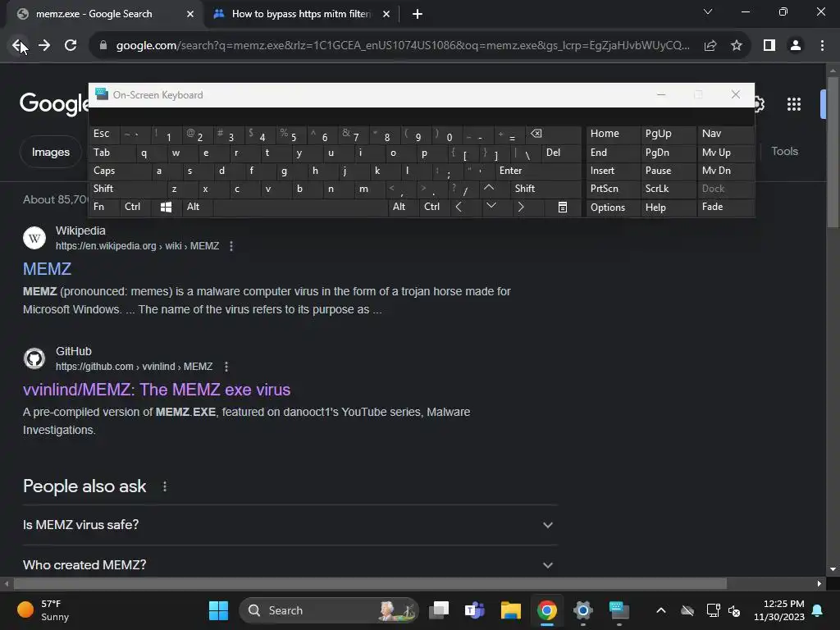
Task: Share this page via address bar icon
Action: (x=710, y=46)
